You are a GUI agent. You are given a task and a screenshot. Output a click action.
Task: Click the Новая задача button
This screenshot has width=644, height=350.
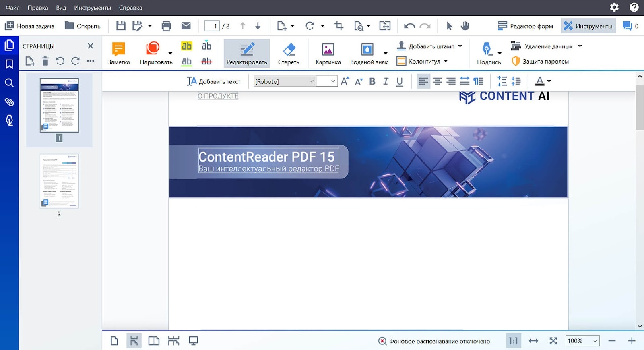30,26
